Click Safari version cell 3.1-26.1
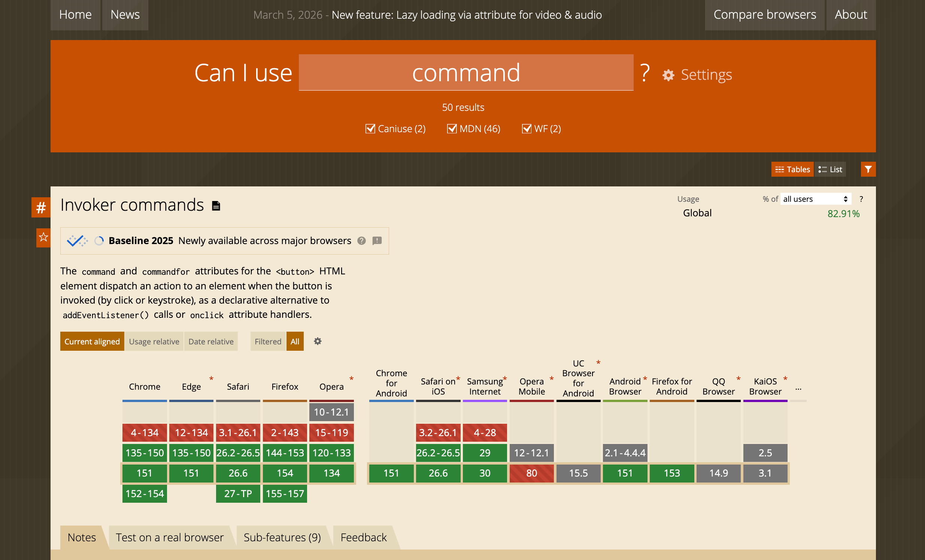The image size is (925, 560). pyautogui.click(x=238, y=432)
